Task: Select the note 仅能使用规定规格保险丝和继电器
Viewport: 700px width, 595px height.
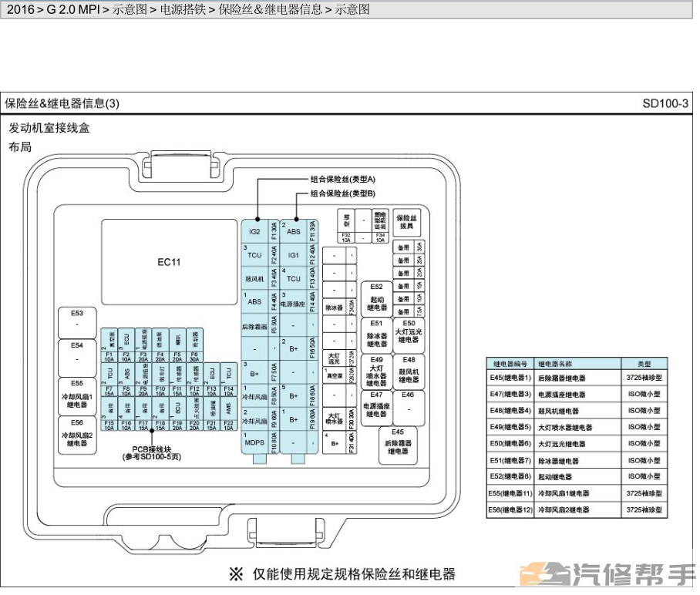Action: coord(354,573)
